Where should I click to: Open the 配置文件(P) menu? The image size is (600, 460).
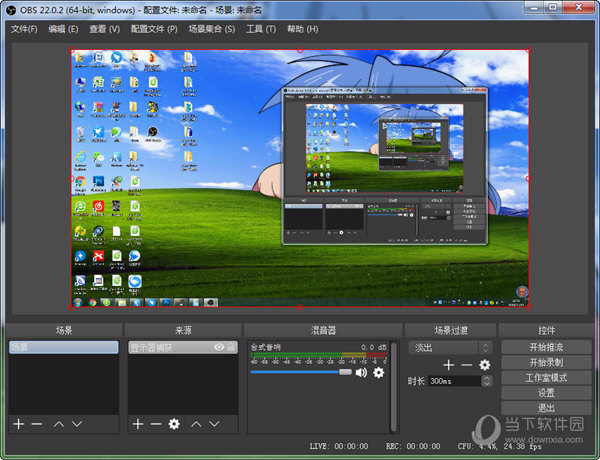pyautogui.click(x=154, y=29)
